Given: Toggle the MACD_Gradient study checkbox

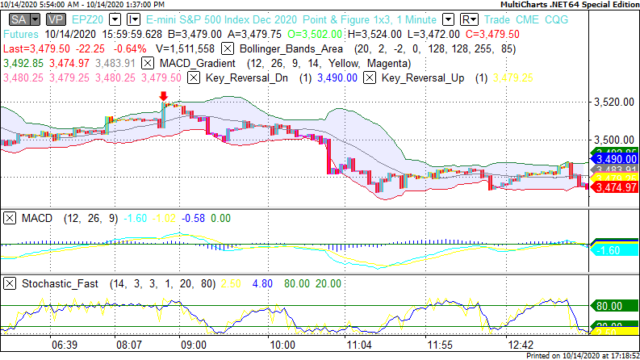Looking at the screenshot, I should (x=147, y=63).
